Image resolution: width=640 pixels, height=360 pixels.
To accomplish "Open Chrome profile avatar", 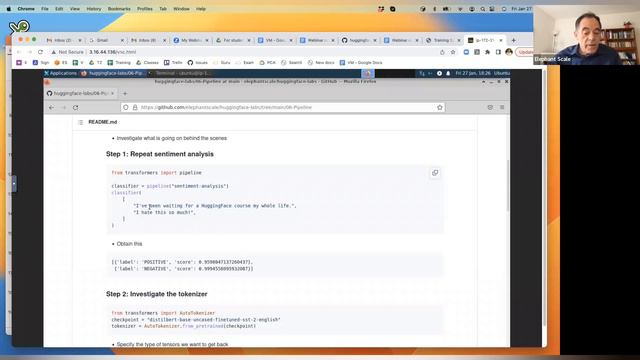I will [509, 52].
